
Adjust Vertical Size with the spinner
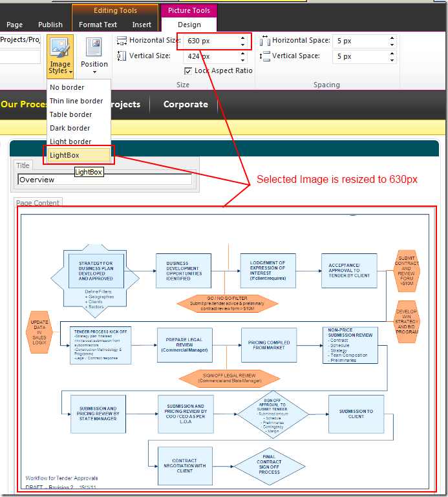click(x=242, y=56)
